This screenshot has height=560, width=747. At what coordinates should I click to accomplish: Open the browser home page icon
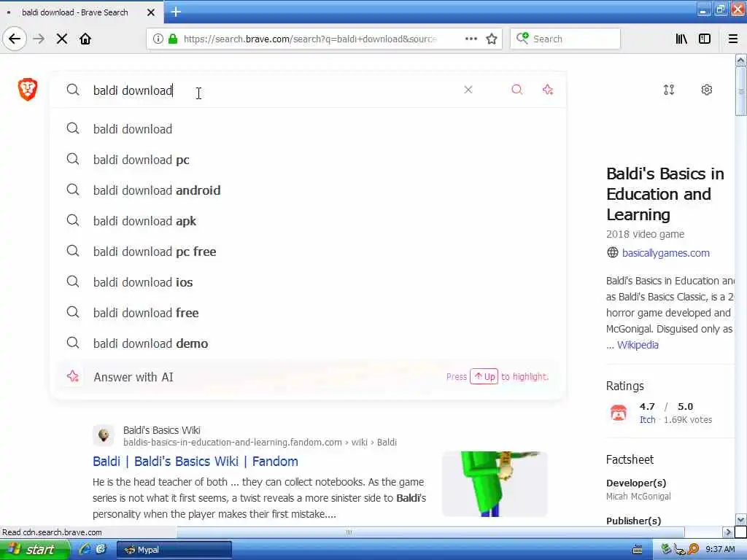tap(85, 39)
